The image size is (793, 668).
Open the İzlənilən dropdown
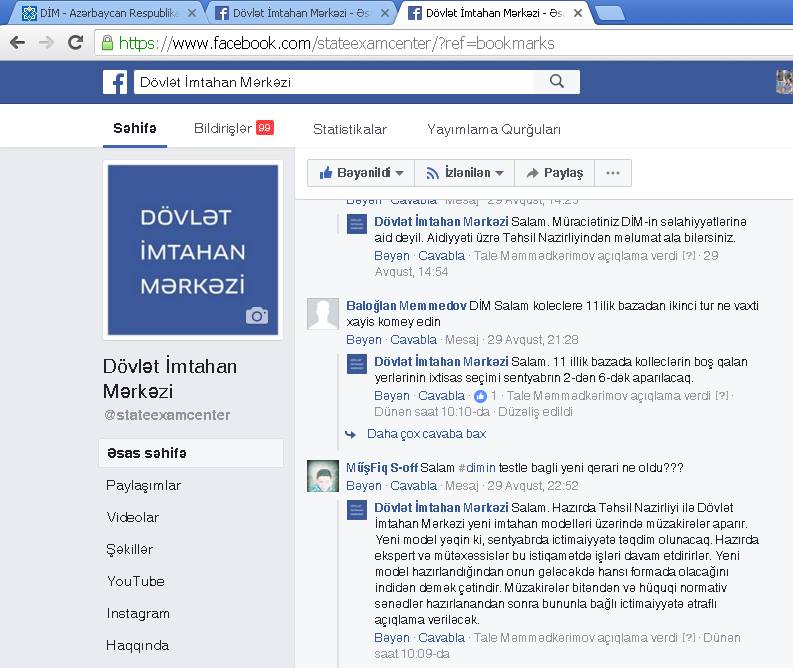[465, 173]
